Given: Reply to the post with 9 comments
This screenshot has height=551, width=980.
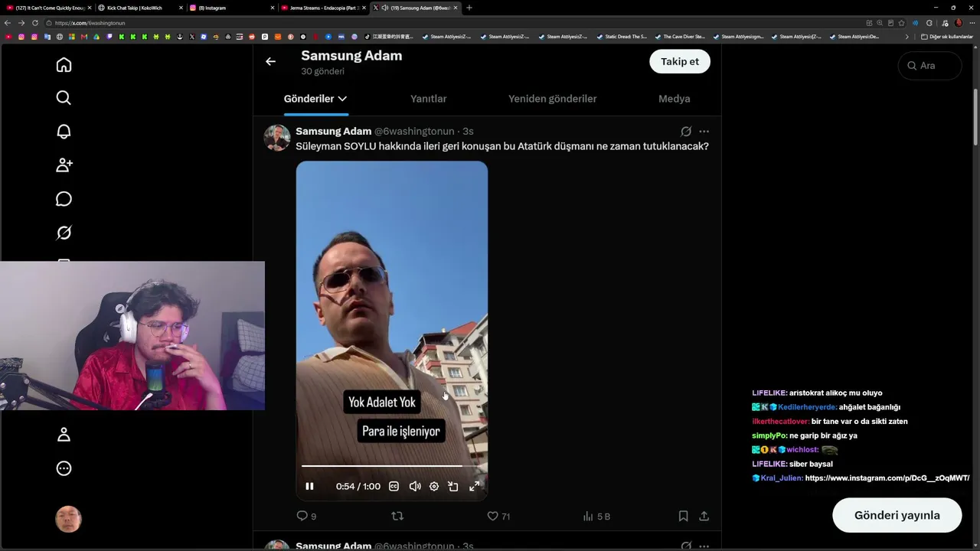Looking at the screenshot, I should (306, 517).
